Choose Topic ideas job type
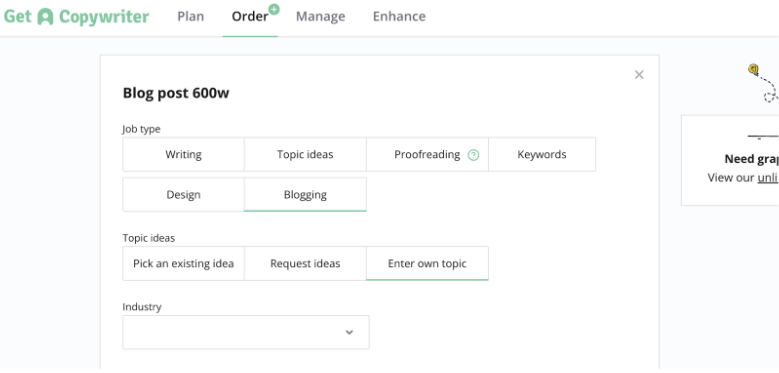Screen dimensions: 779x373 (x=305, y=154)
